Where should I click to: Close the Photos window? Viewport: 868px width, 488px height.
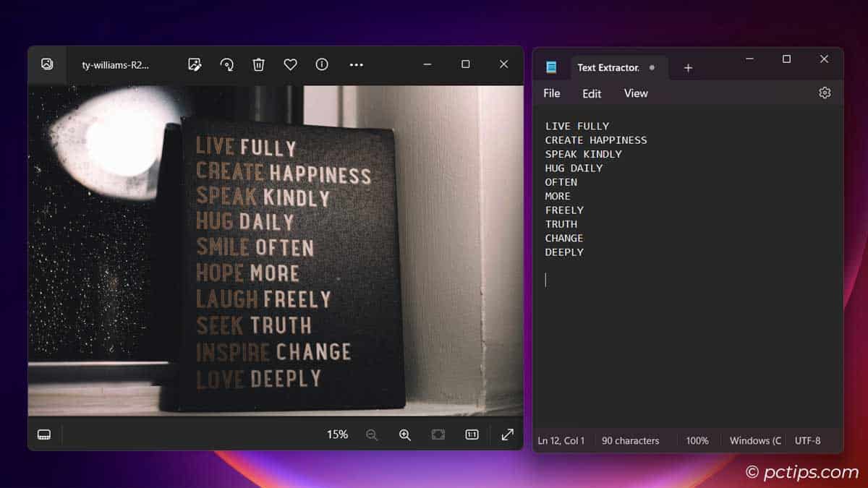[x=503, y=64]
